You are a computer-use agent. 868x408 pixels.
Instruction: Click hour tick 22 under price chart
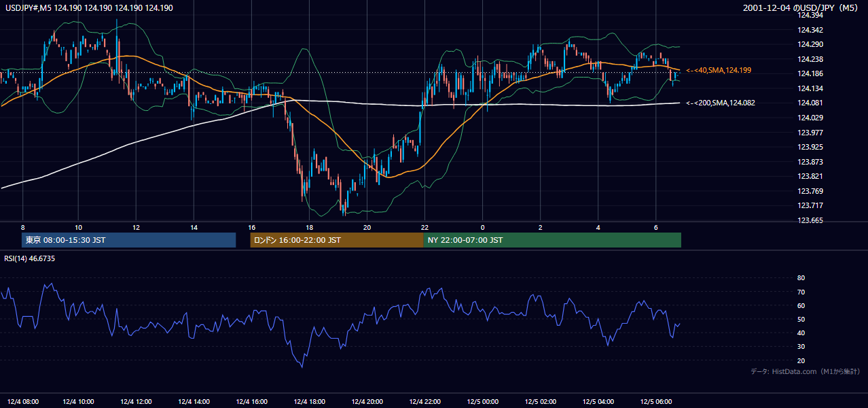point(425,227)
